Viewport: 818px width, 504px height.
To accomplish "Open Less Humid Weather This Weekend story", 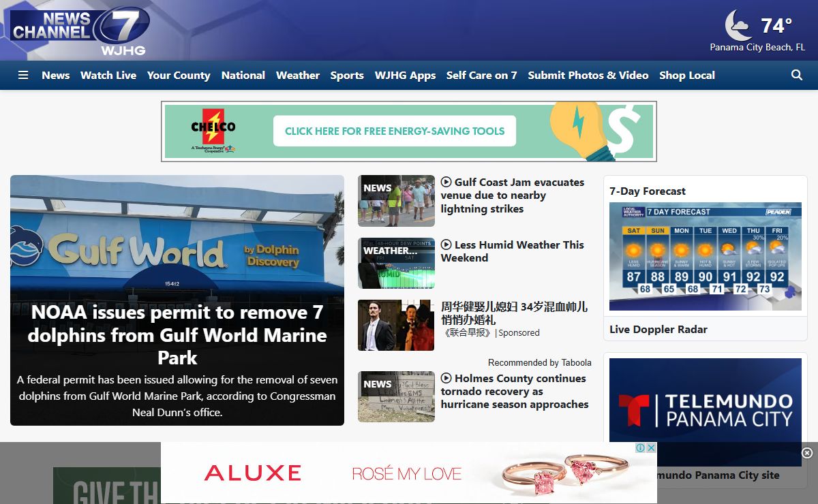I will click(513, 251).
